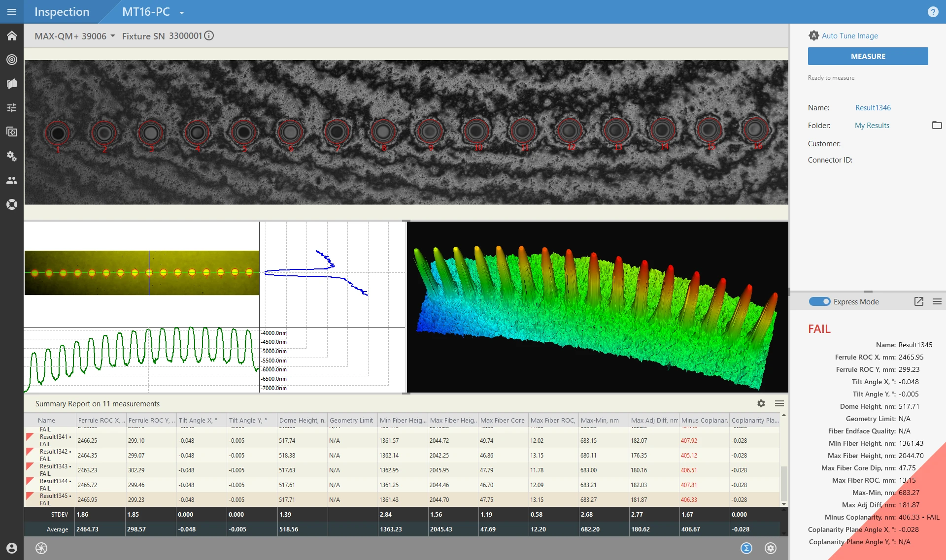Expand the MAX-QM+ 39006 device dropdown
This screenshot has height=560, width=946.
pos(113,36)
